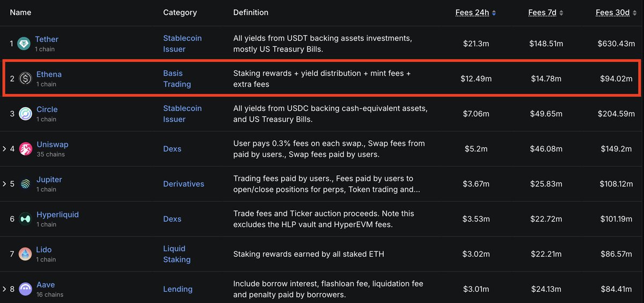Click the Lido logo icon
The height and width of the screenshot is (303, 644).
click(x=25, y=254)
